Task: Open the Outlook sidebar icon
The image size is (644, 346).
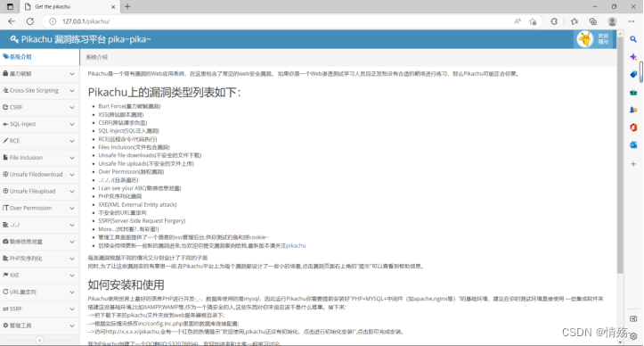Action: point(633,144)
